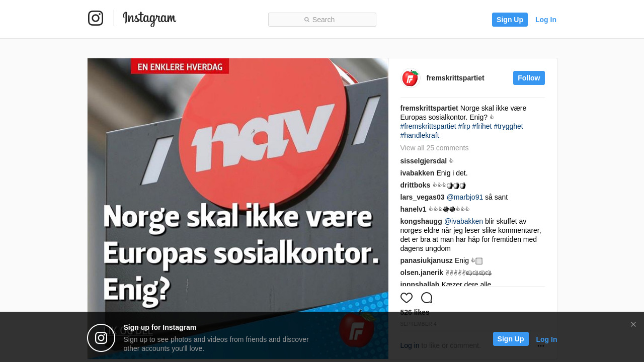This screenshot has height=362, width=644.
Task: Open the @marbjo91 mention link
Action: [465, 197]
